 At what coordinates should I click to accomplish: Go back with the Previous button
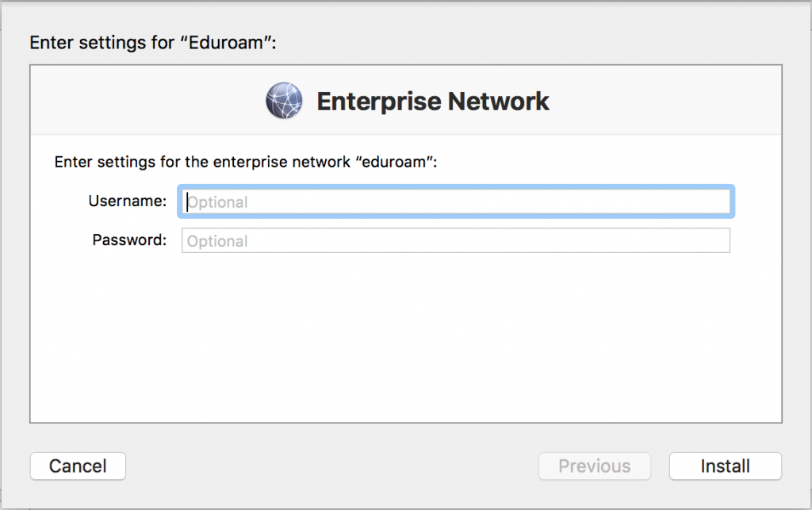(x=595, y=466)
